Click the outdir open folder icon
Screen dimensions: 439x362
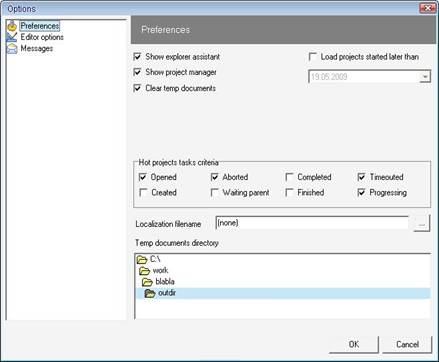(x=150, y=293)
